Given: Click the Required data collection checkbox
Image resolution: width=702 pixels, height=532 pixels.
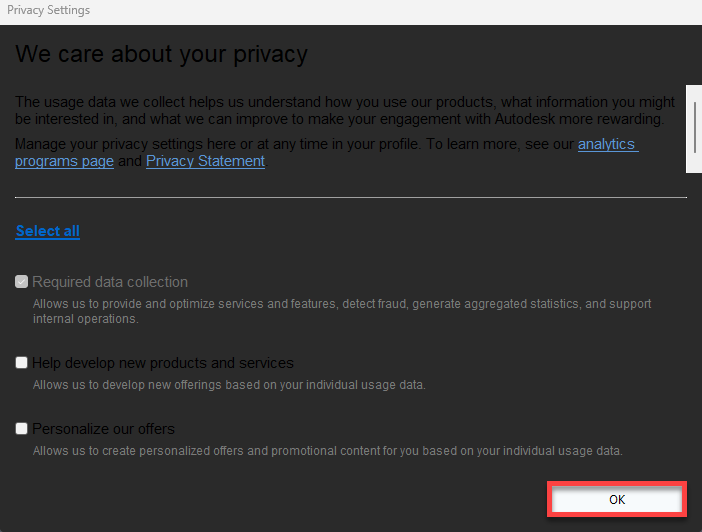Looking at the screenshot, I should 22,282.
